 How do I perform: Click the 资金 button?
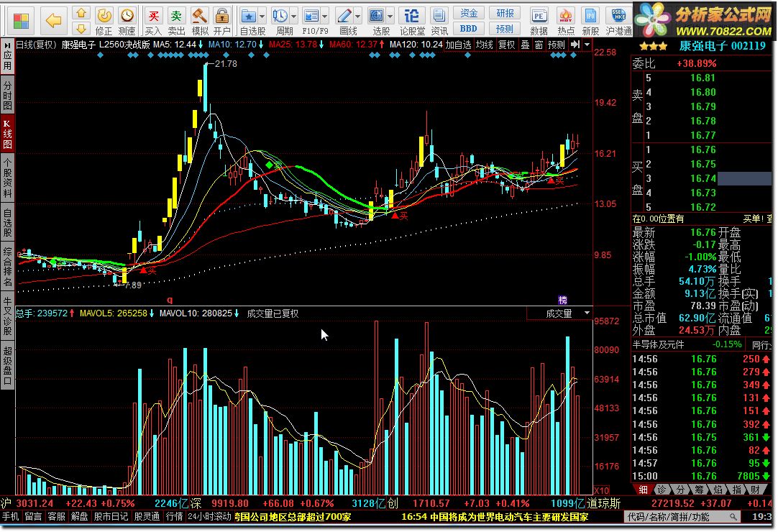(469, 13)
